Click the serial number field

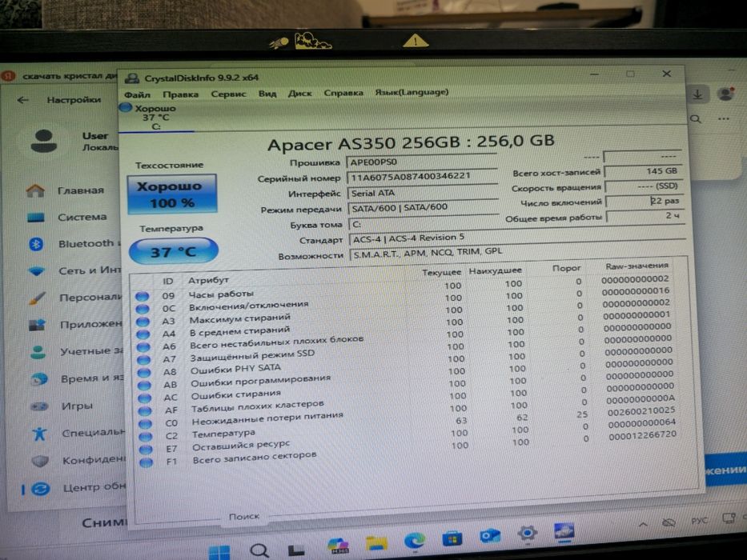tap(422, 177)
